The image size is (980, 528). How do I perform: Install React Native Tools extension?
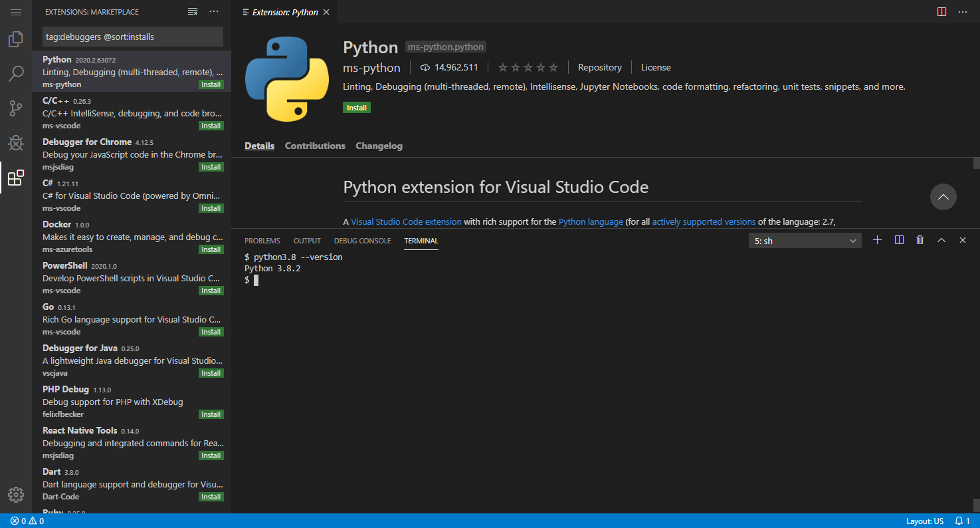pyautogui.click(x=211, y=456)
